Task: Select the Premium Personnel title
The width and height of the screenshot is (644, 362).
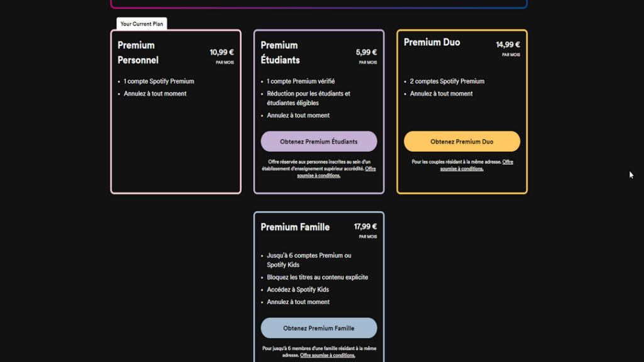Action: (138, 53)
